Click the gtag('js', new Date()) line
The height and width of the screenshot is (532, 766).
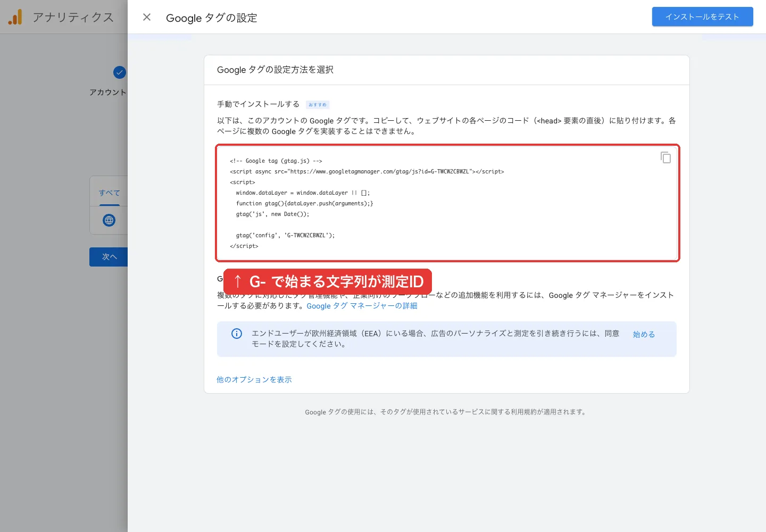point(272,214)
